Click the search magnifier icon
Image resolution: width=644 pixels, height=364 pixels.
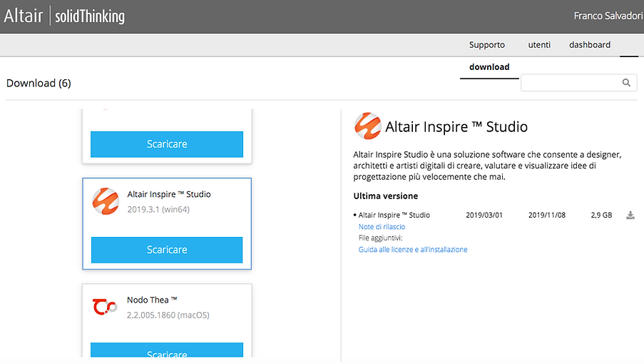coord(626,83)
